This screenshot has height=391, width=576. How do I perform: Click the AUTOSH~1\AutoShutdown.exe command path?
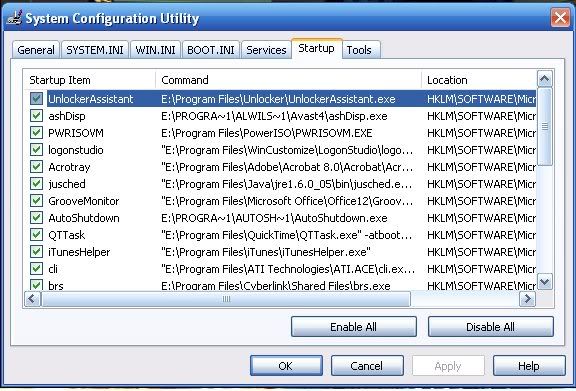[x=274, y=218]
